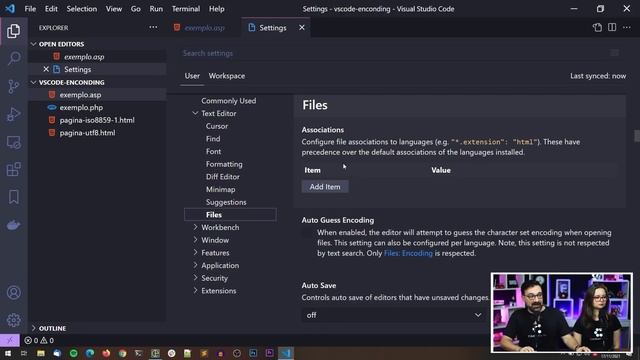640x360 pixels.
Task: Open the Bookmarks view in activity bar
Action: [x=13, y=197]
